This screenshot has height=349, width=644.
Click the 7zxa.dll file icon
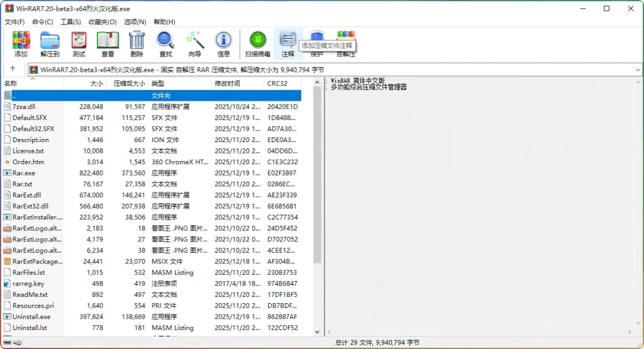pos(8,106)
